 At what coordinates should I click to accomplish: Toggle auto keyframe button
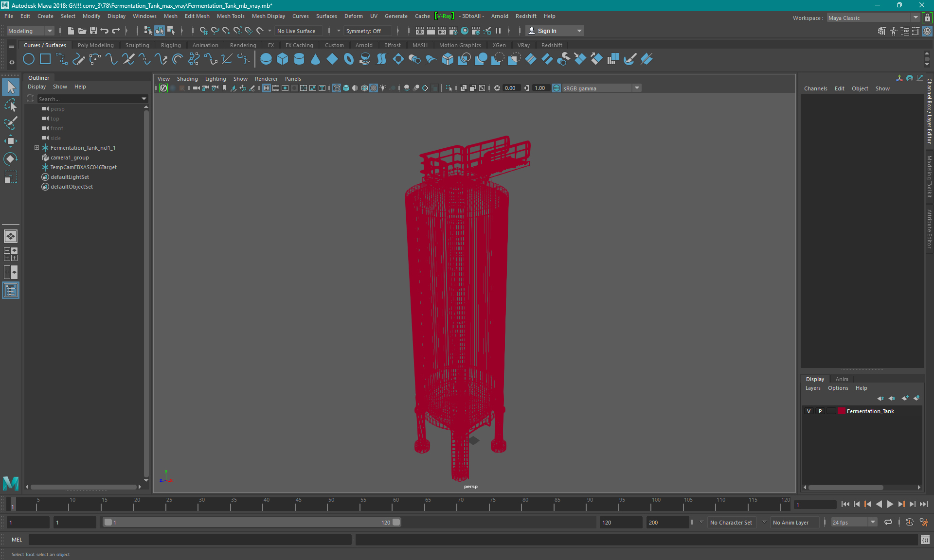[909, 522]
